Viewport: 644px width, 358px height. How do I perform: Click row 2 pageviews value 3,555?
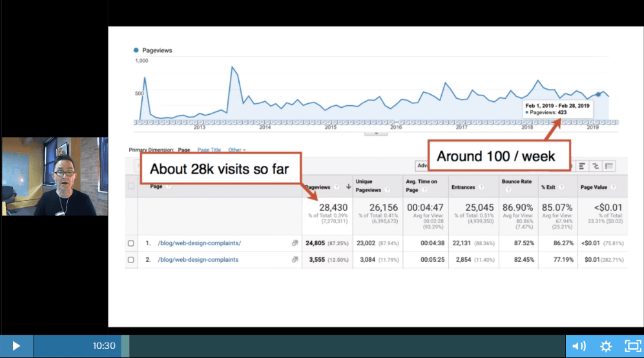pos(317,259)
